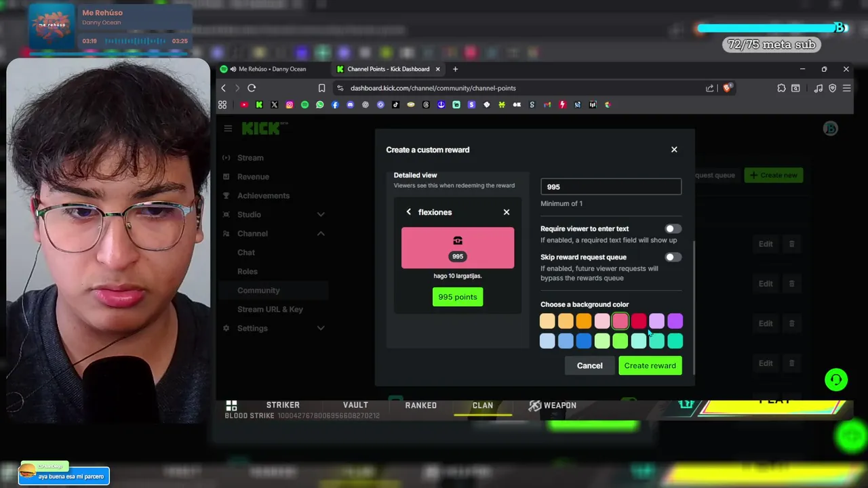Bookmark this page icon in address bar
This screenshot has height=488, width=868.
tap(321, 88)
